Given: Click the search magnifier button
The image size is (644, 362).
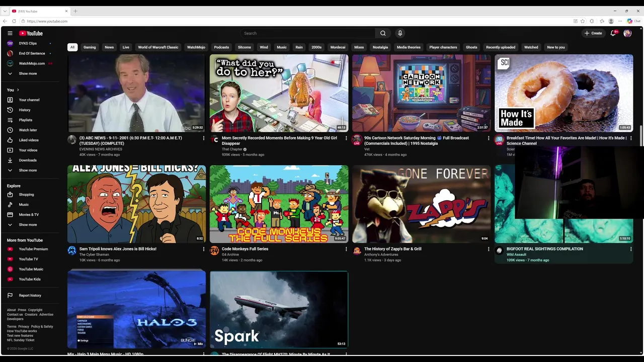Looking at the screenshot, I should pyautogui.click(x=383, y=33).
